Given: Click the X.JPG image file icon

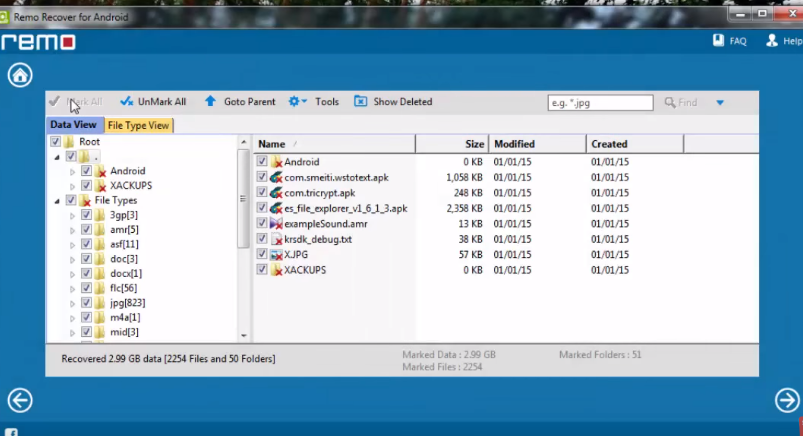Looking at the screenshot, I should [x=276, y=254].
